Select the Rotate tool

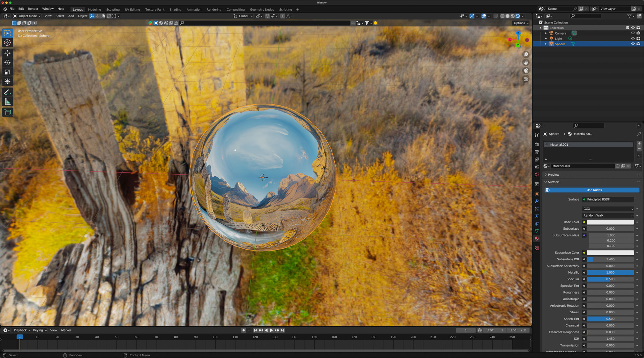tap(7, 62)
